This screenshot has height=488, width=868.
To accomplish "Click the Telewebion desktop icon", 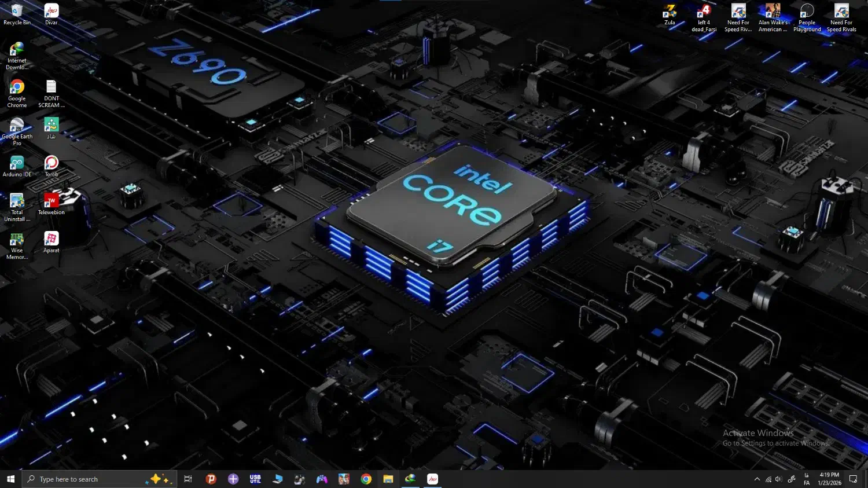I will pyautogui.click(x=52, y=203).
